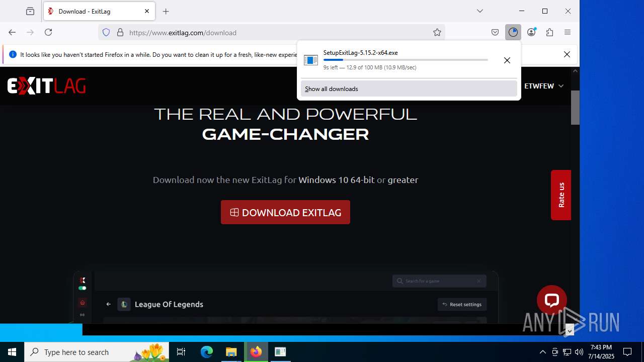Click DOWNLOAD EXITLAG button
Screen dimensions: 644x362
[285, 212]
